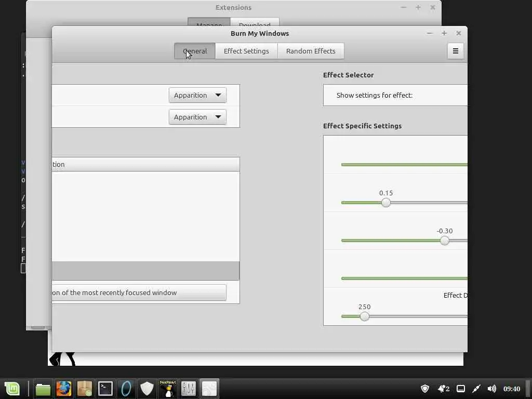This screenshot has width=532, height=399.
Task: Click the white shield app in taskbar
Action: (147, 389)
